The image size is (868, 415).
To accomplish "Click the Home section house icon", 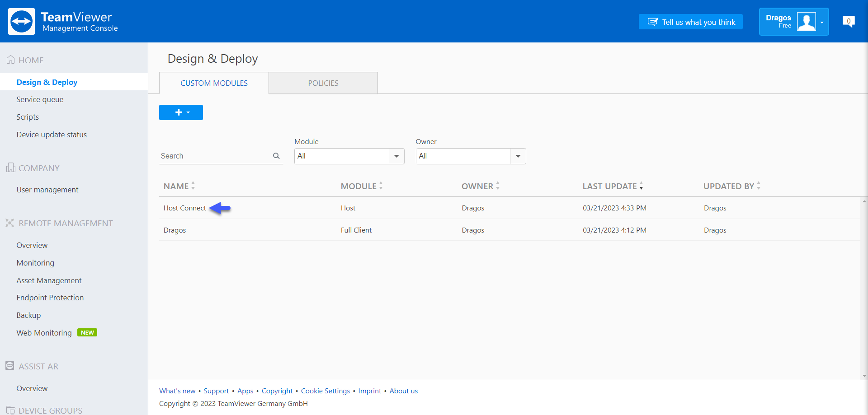I will click(x=10, y=60).
